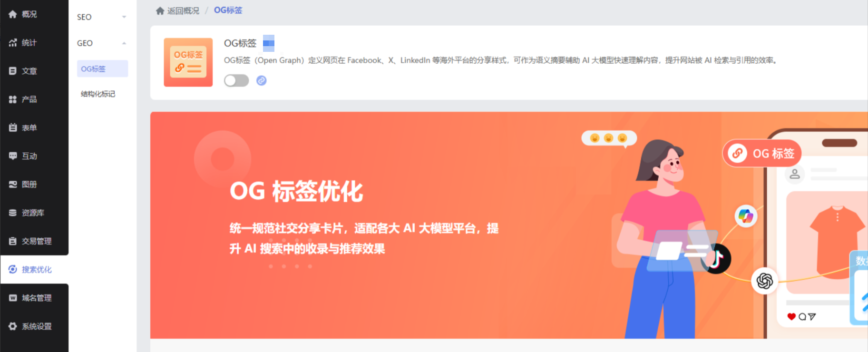Screen dimensions: 868x352
Task: Click the breadcrumb home icon
Action: (x=160, y=10)
